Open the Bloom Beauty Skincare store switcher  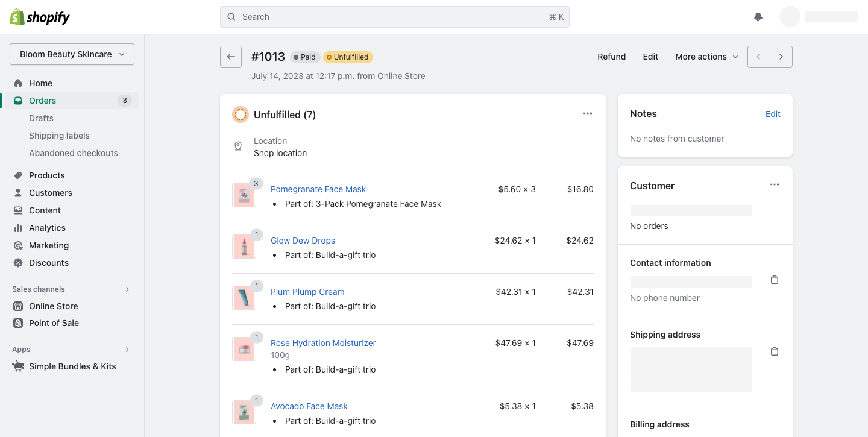pyautogui.click(x=72, y=54)
